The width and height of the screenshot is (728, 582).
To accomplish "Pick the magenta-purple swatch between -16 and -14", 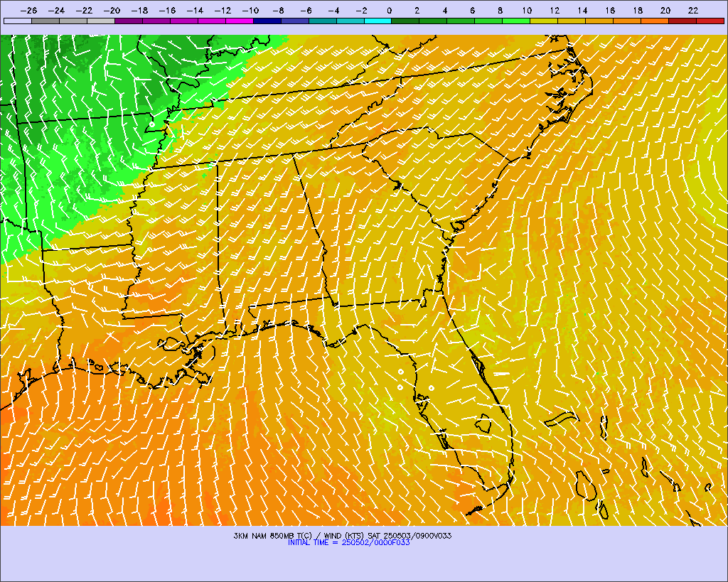I will click(184, 21).
